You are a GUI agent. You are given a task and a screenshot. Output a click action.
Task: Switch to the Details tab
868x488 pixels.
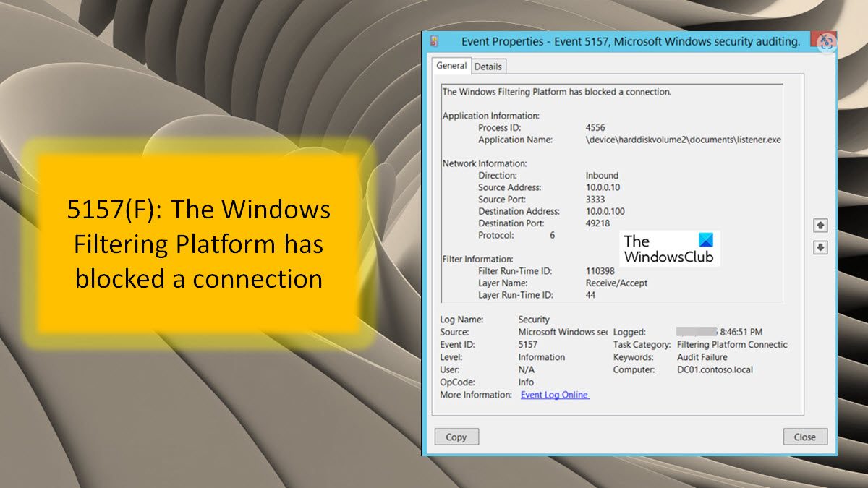488,65
